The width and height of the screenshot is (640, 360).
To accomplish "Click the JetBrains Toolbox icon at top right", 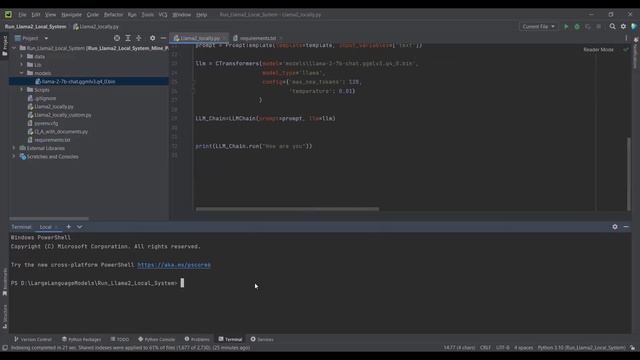I will point(634,27).
